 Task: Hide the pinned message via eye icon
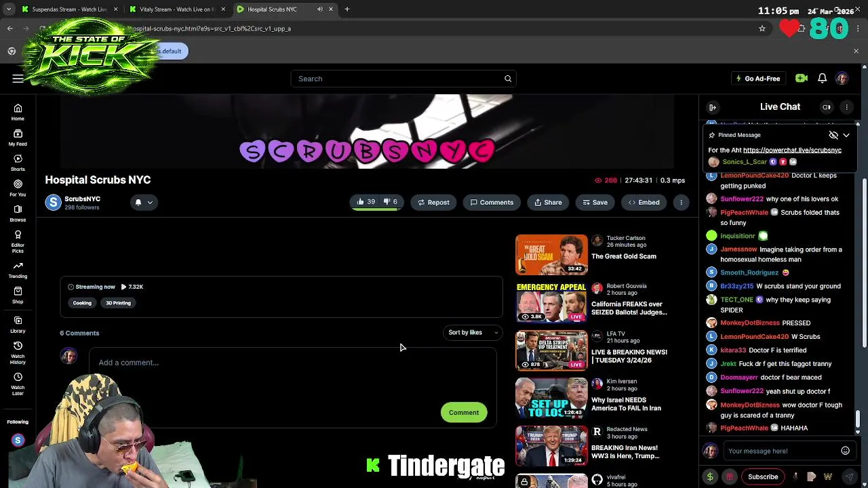coord(833,135)
